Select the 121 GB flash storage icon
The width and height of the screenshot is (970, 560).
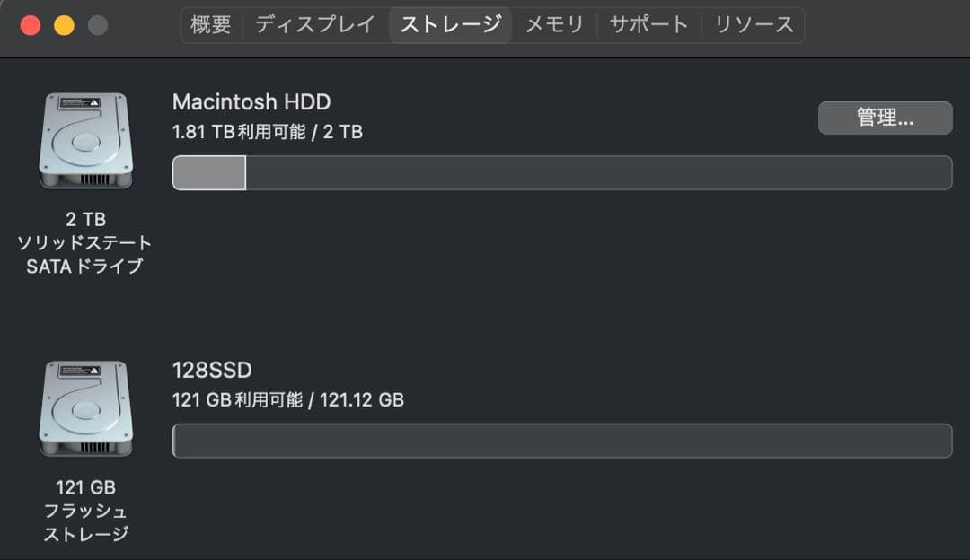(x=85, y=408)
